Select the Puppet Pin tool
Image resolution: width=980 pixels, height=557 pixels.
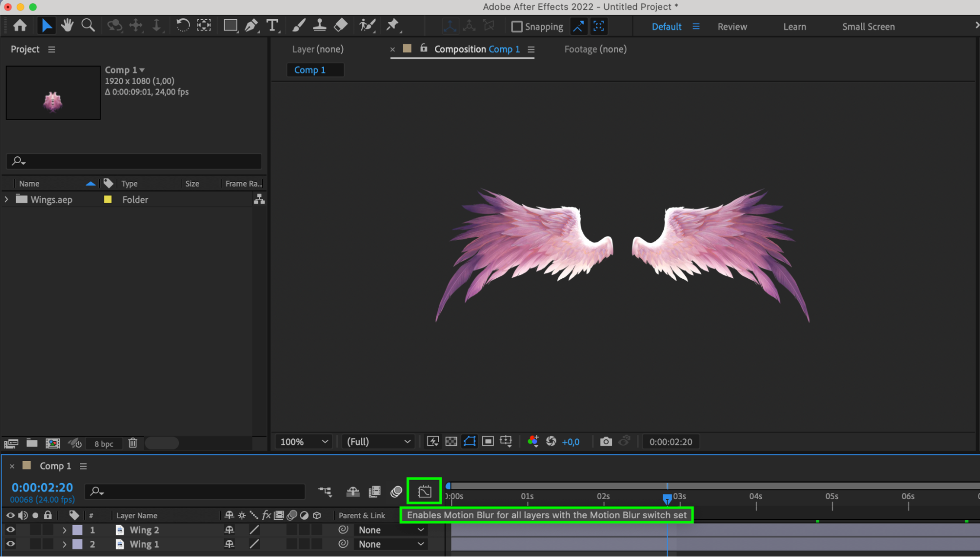(x=392, y=25)
